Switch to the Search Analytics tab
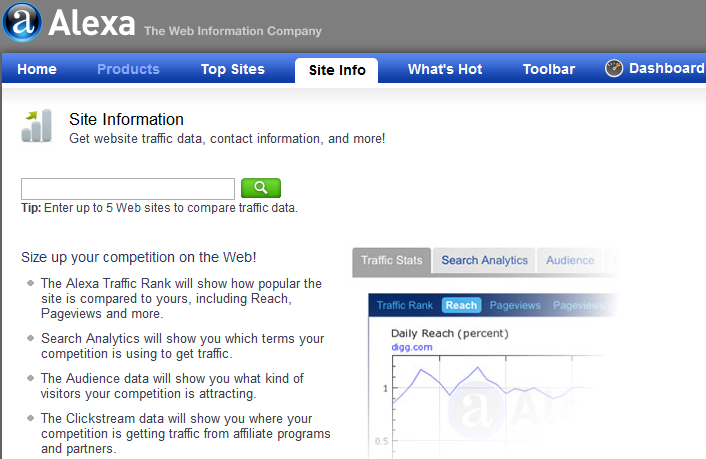The width and height of the screenshot is (706, 459). pyautogui.click(x=484, y=260)
